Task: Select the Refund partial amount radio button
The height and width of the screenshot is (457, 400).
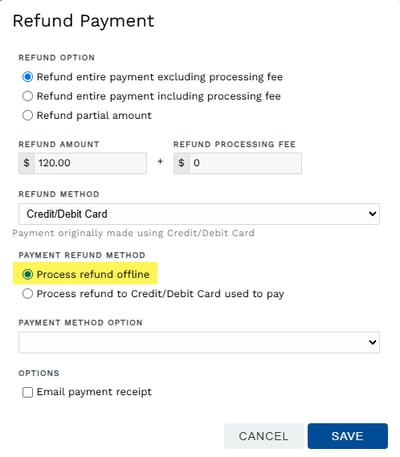Action: coord(27,116)
